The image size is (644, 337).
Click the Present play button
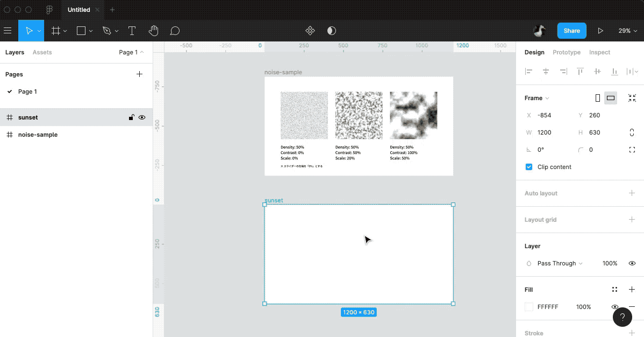[600, 31]
